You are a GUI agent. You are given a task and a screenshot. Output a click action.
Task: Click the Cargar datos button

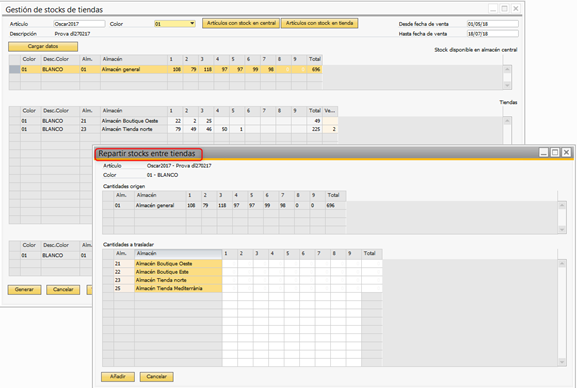(43, 46)
